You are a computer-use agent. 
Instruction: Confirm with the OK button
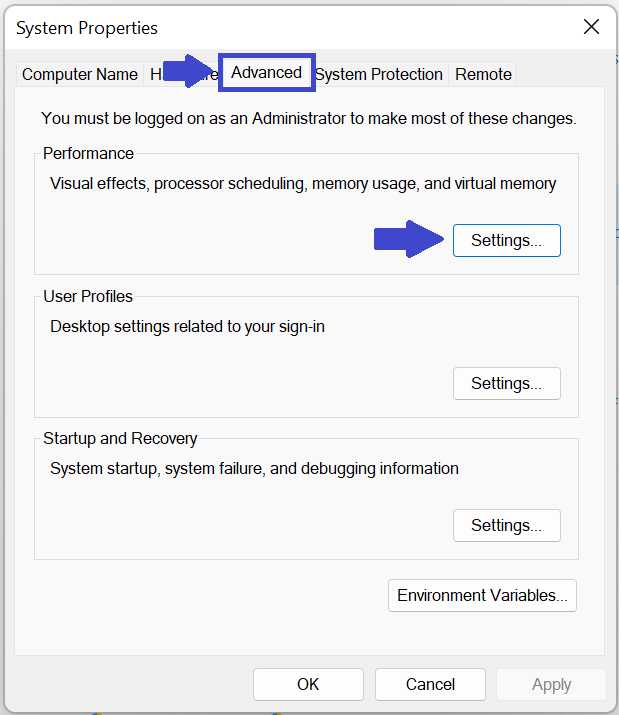tap(308, 684)
